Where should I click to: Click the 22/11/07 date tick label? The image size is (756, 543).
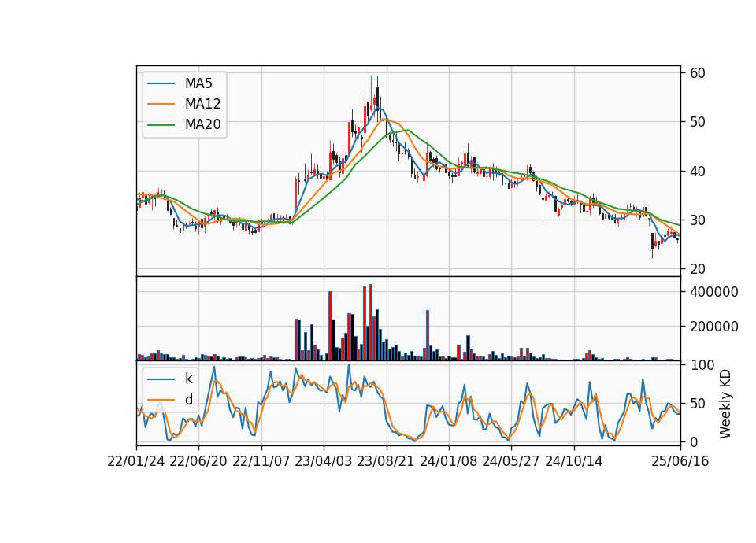pos(261,461)
